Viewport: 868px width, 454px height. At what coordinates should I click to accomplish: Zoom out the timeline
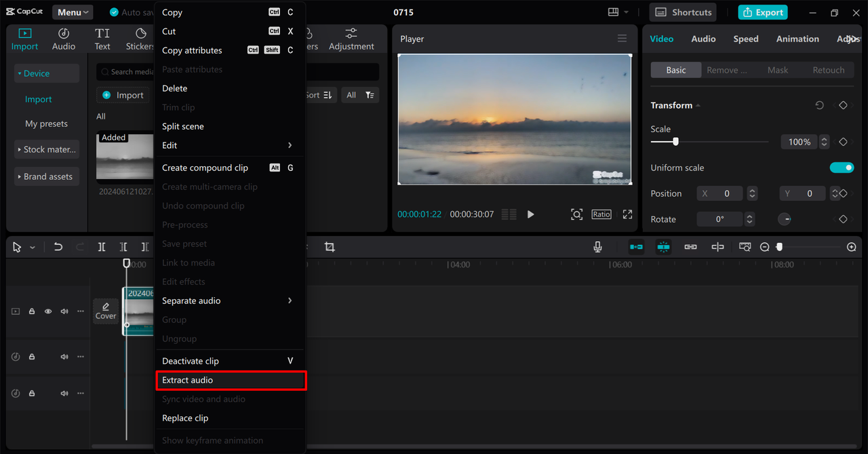coord(764,247)
